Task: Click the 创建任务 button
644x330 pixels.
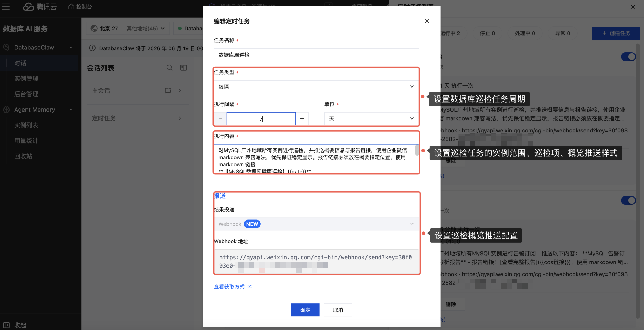Action: [x=616, y=33]
